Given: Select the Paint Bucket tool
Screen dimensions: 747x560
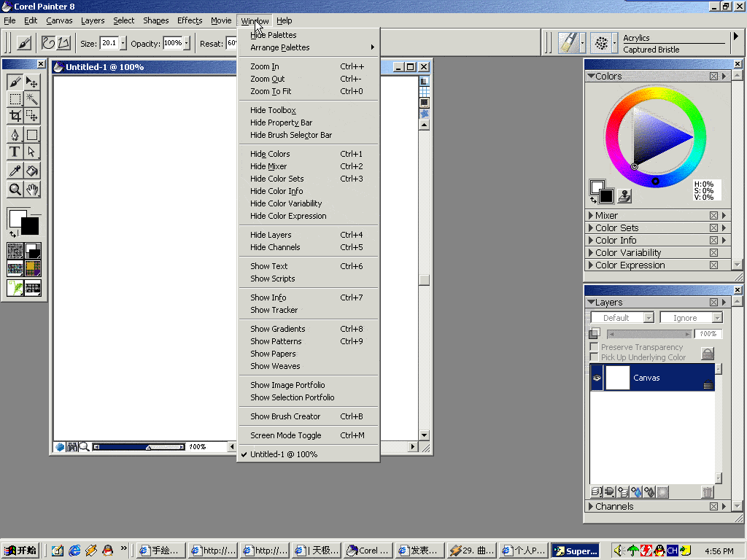Looking at the screenshot, I should [32, 171].
